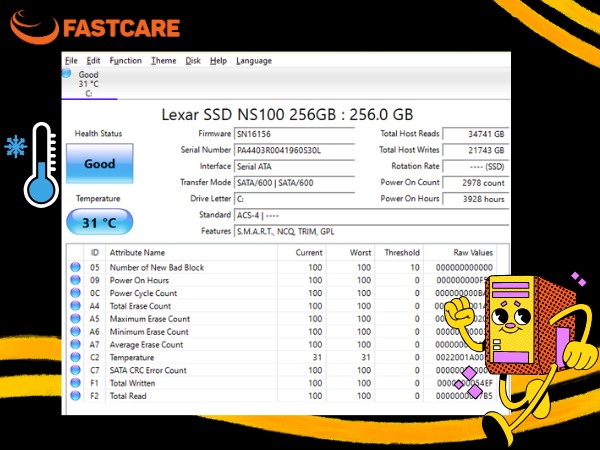Select the Power On Hours attribute name
Screen dimensions: 600x450
139,280
